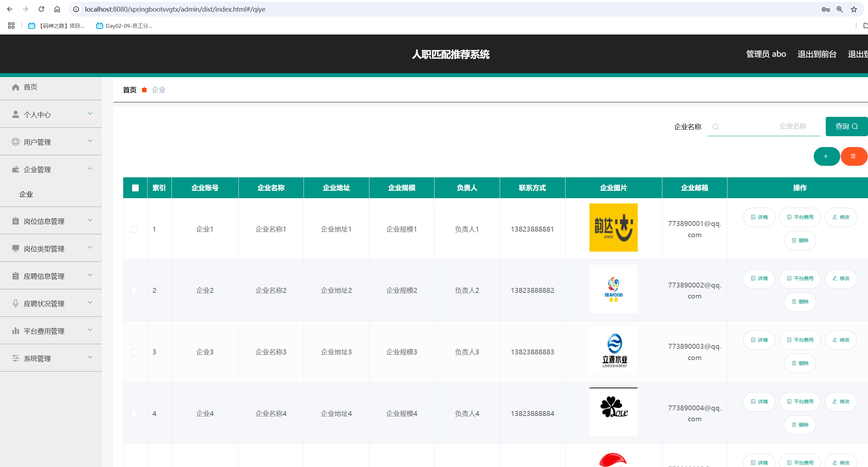Expand the 平台费用管理 menu chevron
Screen dimensions: 868x467
90,330
